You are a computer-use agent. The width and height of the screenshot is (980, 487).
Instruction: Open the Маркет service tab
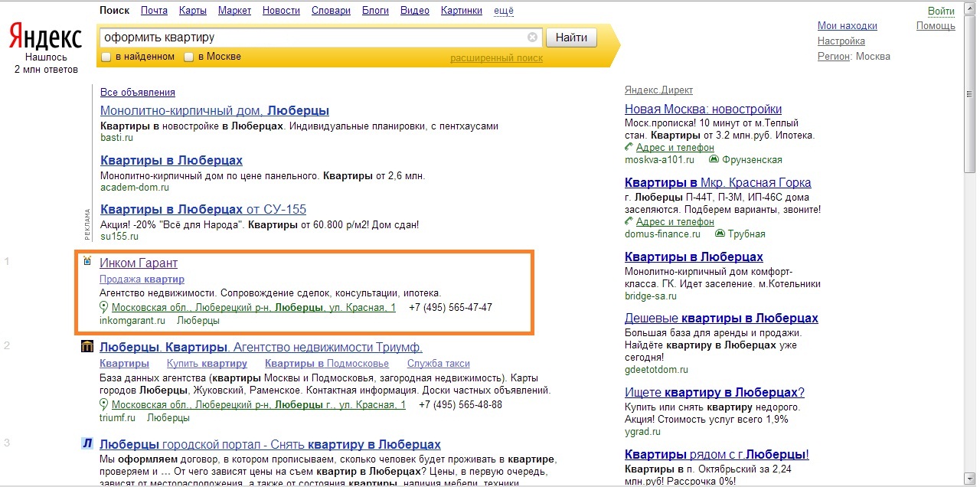(x=234, y=11)
